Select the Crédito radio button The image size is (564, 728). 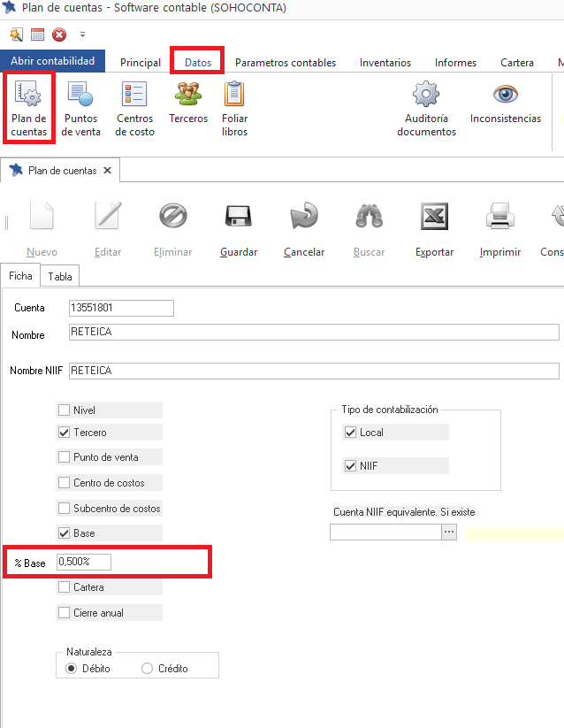(x=148, y=669)
